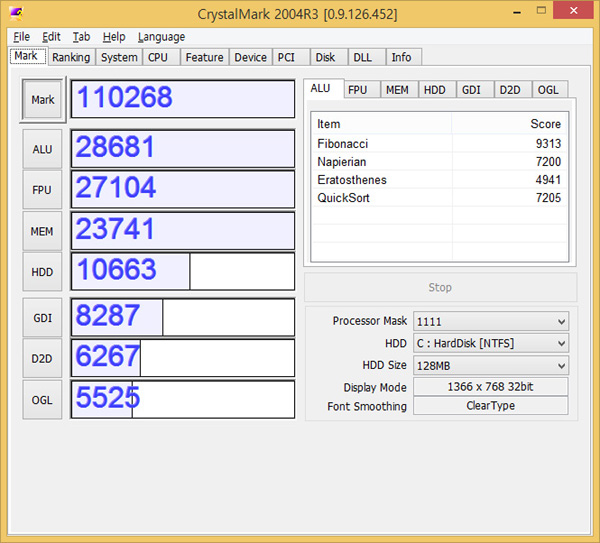The image size is (600, 543).
Task: Close the CrystalMark window
Action: 573,10
